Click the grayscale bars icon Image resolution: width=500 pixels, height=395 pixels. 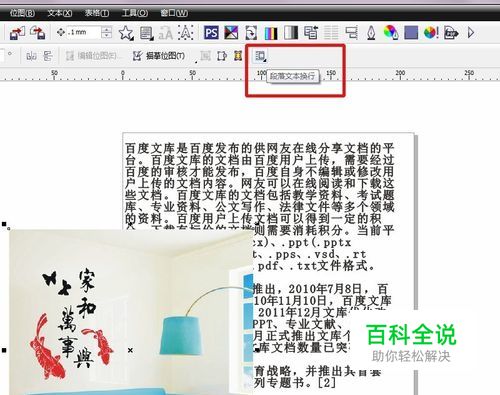[x=291, y=33]
